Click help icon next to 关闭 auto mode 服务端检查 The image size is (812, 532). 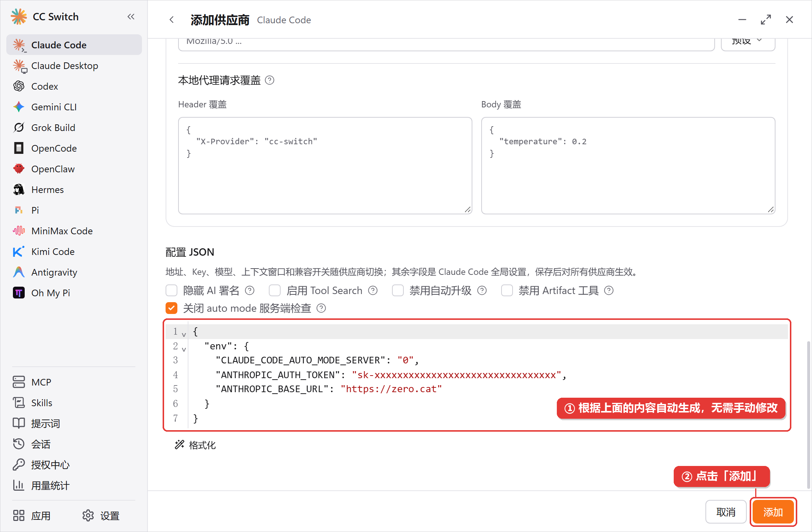pyautogui.click(x=321, y=308)
